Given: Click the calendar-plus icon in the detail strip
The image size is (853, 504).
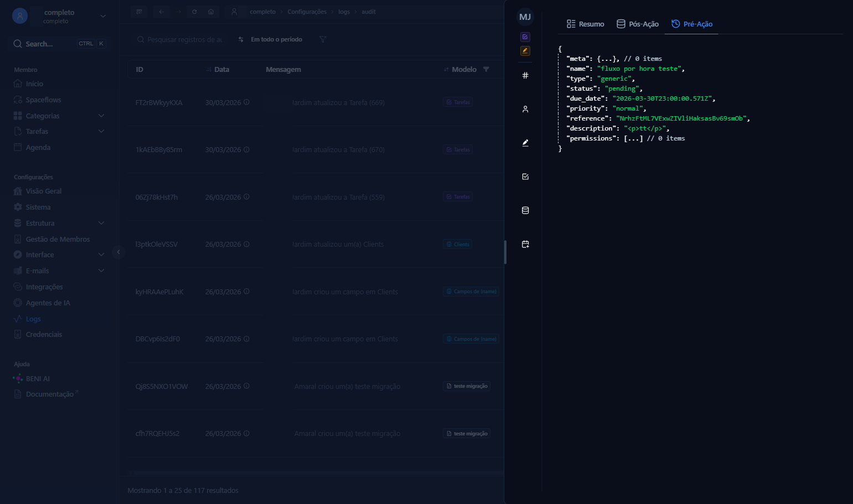Looking at the screenshot, I should (x=525, y=244).
